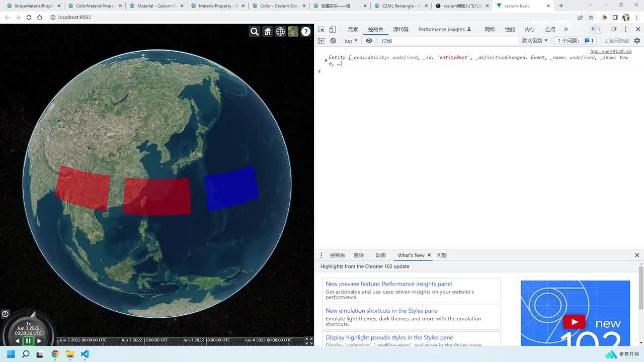
Task: Pause the Cesium clock animation
Action: [28, 341]
